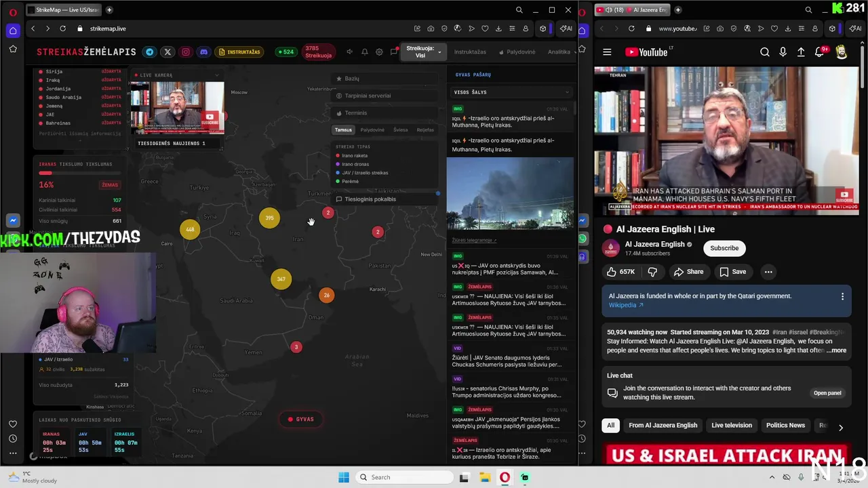The height and width of the screenshot is (488, 868).
Task: Click the Peržiūrėti išsamią informaciją link
Action: (x=80, y=134)
